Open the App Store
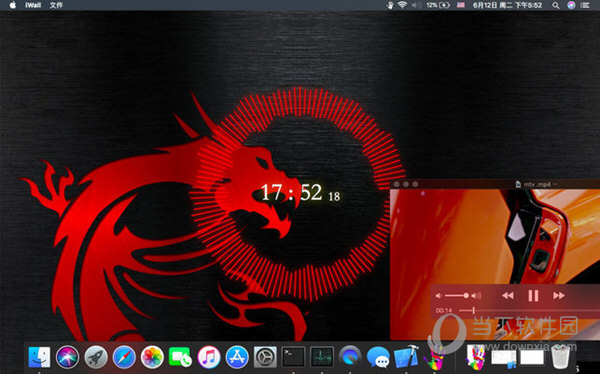600x374 pixels. 237,357
